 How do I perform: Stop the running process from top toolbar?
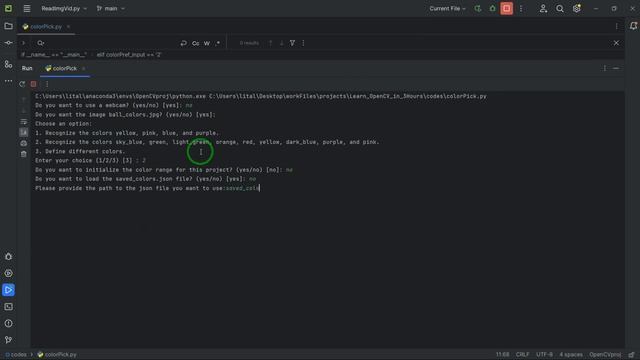pos(507,9)
